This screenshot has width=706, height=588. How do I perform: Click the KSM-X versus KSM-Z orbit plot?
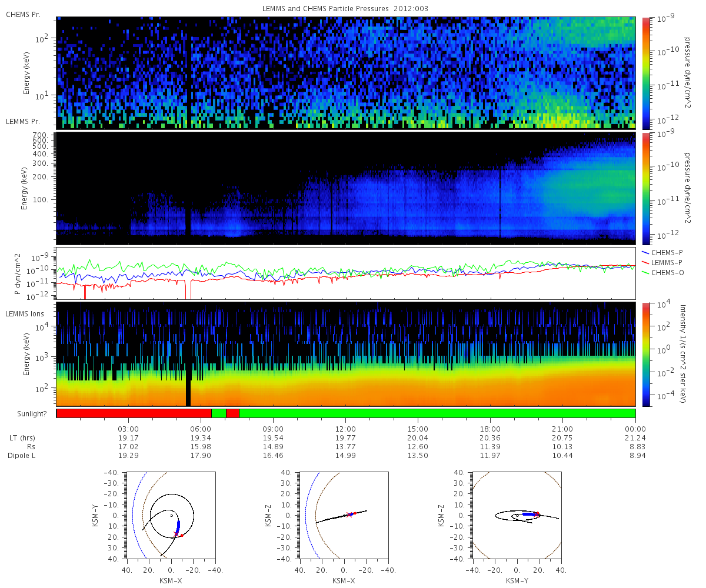point(343,515)
